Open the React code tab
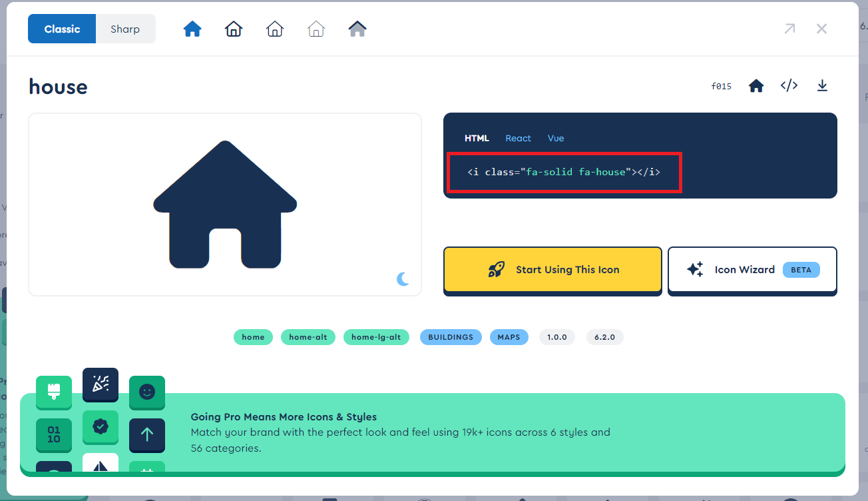The height and width of the screenshot is (501, 868). (x=518, y=139)
